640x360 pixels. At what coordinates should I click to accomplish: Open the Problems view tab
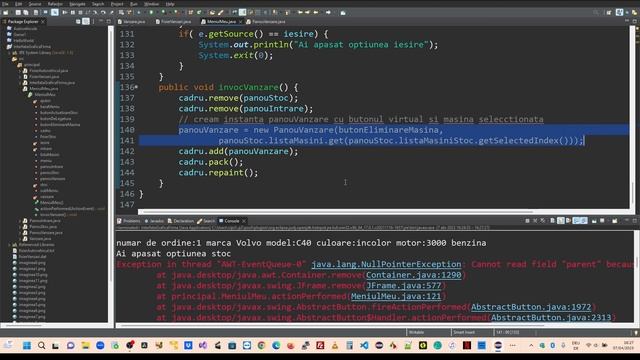[129, 221]
